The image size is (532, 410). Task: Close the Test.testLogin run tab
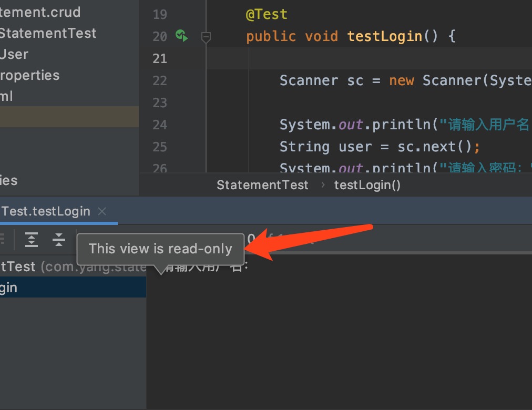pyautogui.click(x=102, y=211)
